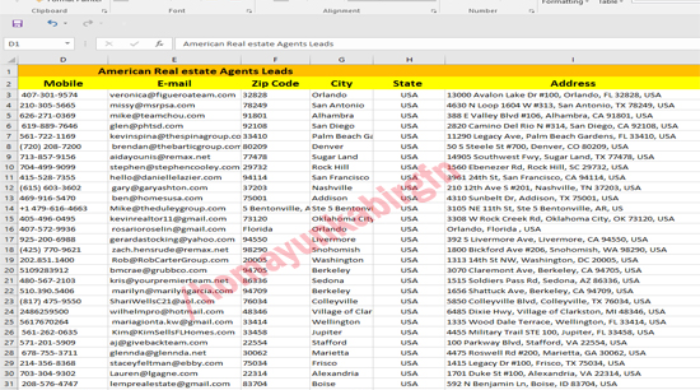Open Clipboard group dialog launcher
Image resolution: width=700 pixels, height=390 pixels.
104,11
